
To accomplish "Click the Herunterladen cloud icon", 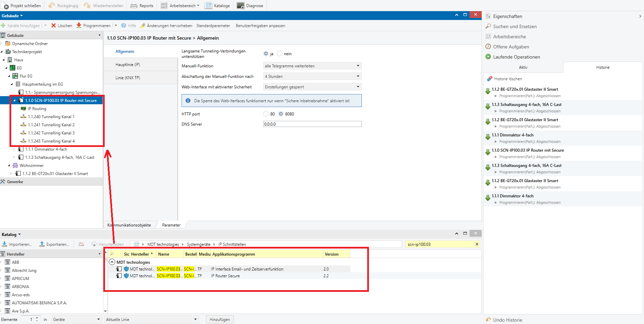I will coord(94,244).
